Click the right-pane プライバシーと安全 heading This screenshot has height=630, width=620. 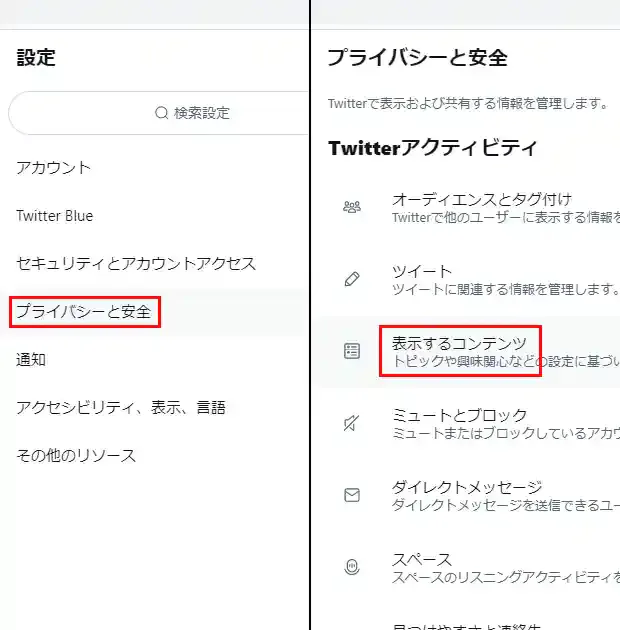pyautogui.click(x=417, y=57)
